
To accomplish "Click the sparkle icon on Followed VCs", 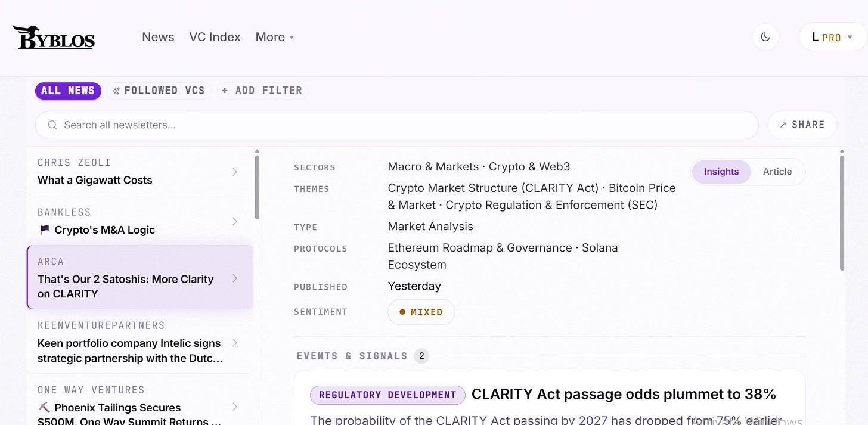I will tap(116, 91).
